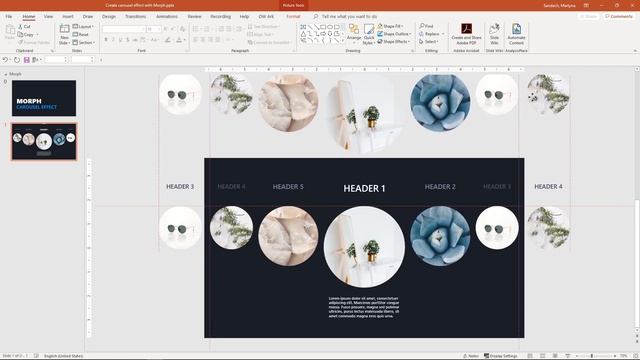Open the Shape Effects dropdown
This screenshot has width=640, height=360.
[x=393, y=42]
